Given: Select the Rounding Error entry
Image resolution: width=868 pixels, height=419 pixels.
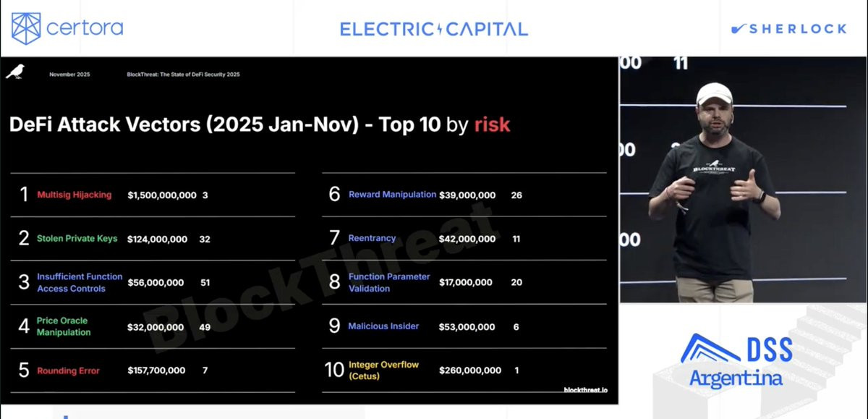Looking at the screenshot, I should coord(68,371).
